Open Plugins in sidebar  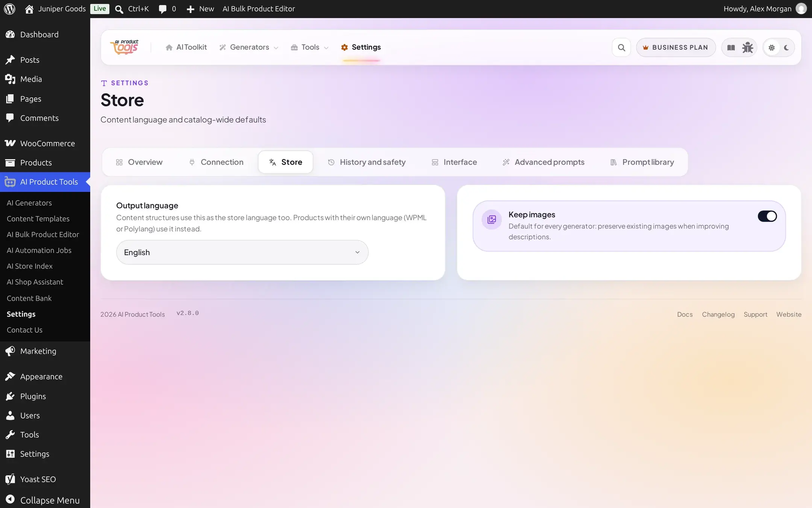[x=45, y=396]
